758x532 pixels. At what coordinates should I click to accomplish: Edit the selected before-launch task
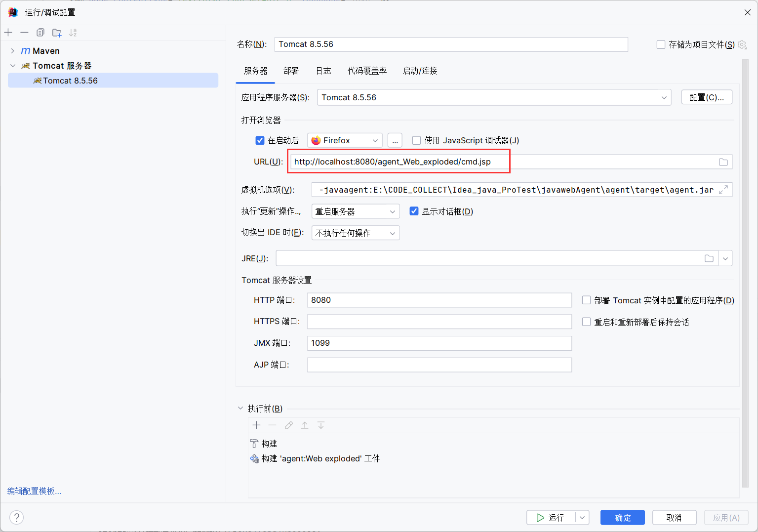pyautogui.click(x=289, y=425)
